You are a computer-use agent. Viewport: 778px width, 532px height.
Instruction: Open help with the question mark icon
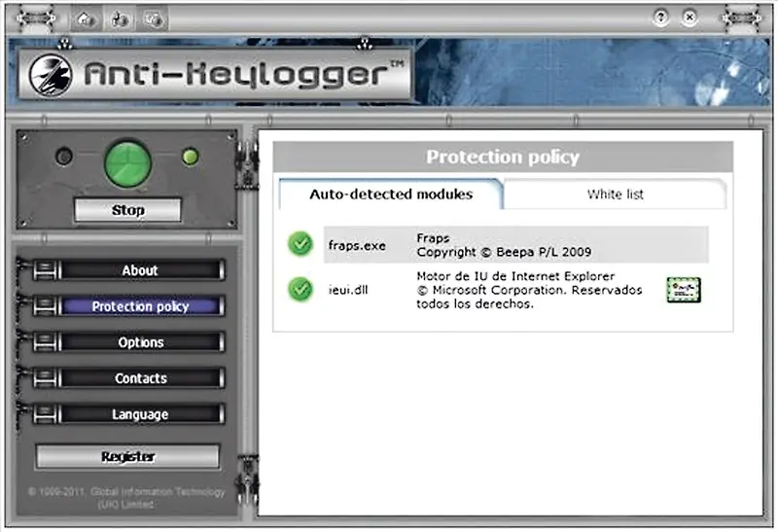point(660,18)
